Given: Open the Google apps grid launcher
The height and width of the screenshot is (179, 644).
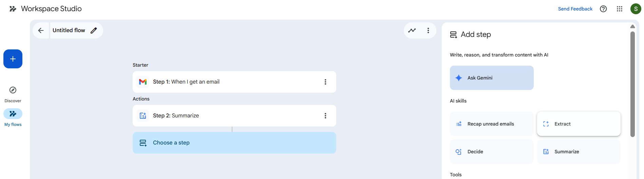Looking at the screenshot, I should (620, 9).
